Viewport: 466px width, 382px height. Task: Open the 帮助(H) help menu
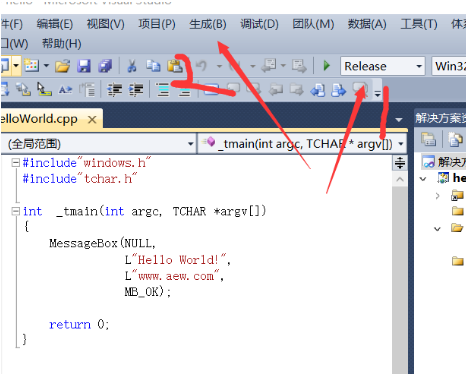tap(61, 44)
